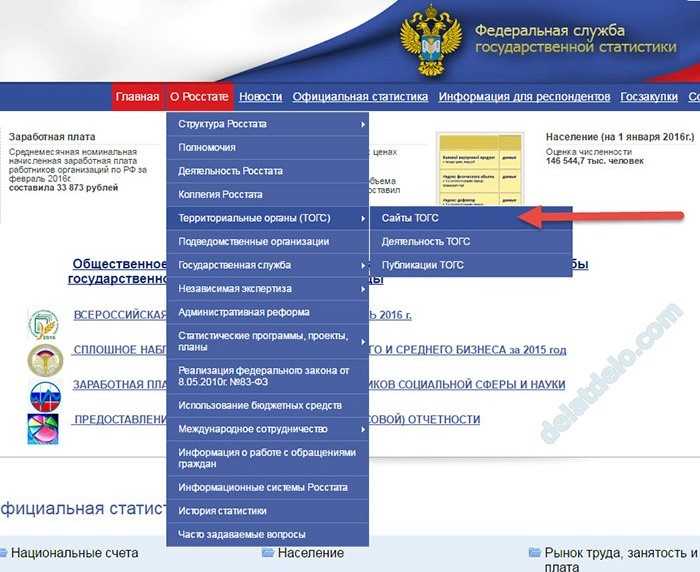
Task: Expand the Независимая экспертиза submenu arrow
Action: tap(363, 289)
